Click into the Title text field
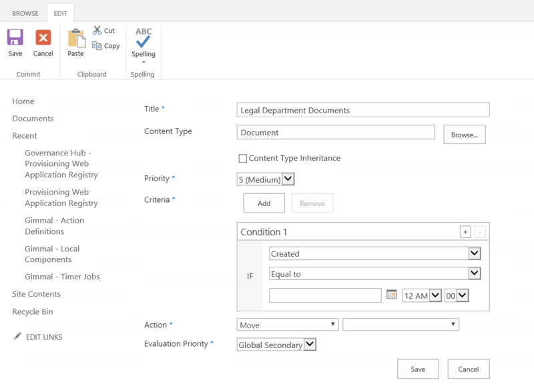 pos(363,110)
